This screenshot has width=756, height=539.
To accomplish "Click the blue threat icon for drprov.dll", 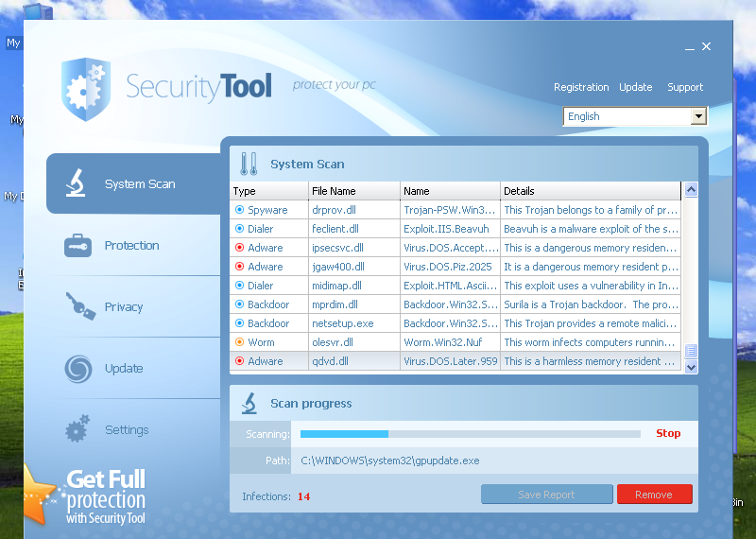I will (x=239, y=210).
